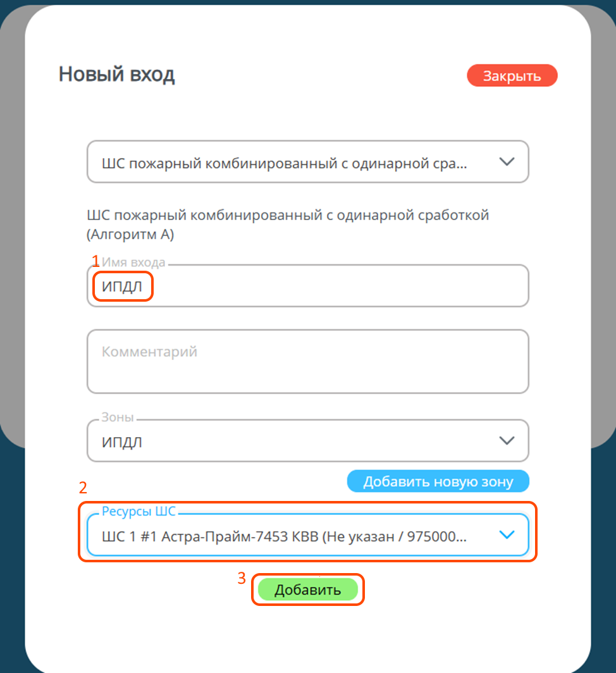The height and width of the screenshot is (673, 616).
Task: Click the selected Астра-Прайм-7453 КВВ resource text
Action: coord(285,536)
